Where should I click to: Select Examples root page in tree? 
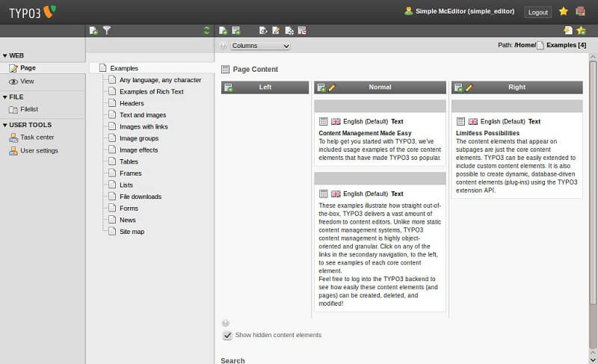pos(124,68)
